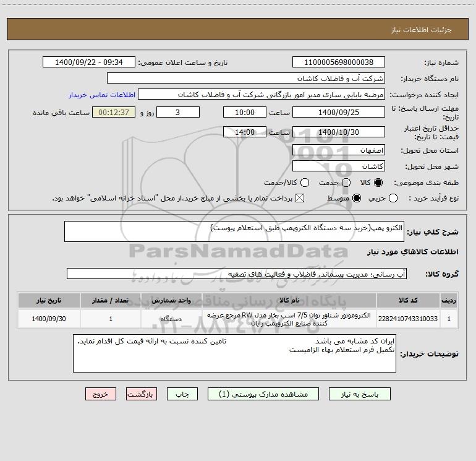Screen dimensions: 476x461
Task: Open مشاهده مدارک پیوستی (1) button
Action: [x=263, y=394]
